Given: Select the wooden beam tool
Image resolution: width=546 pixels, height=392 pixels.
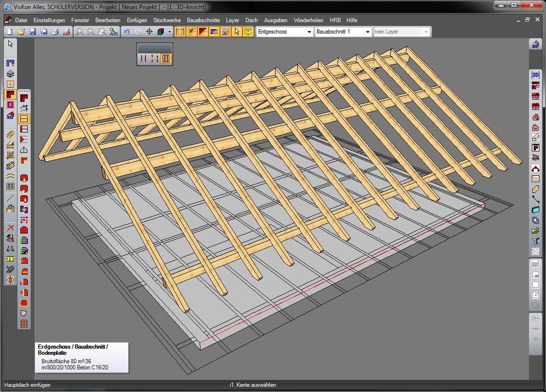Looking at the screenshot, I should click(11, 134).
